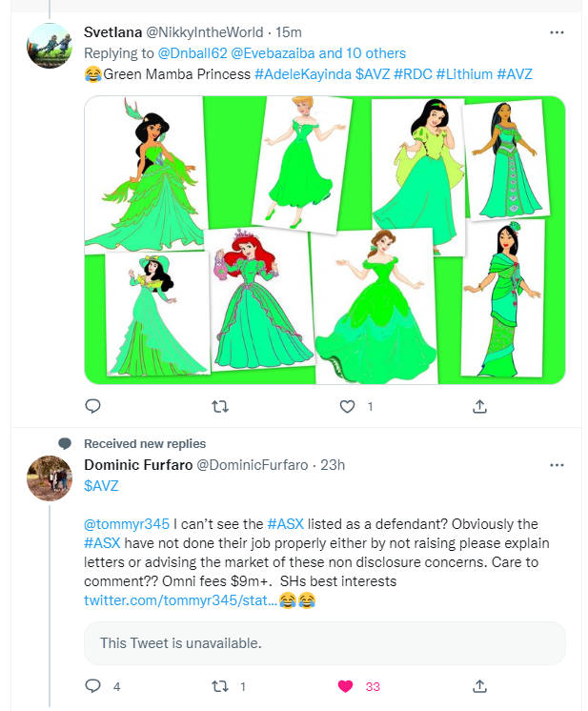Click the unavailable quoted tweet box
Image resolution: width=588 pixels, height=711 pixels.
(324, 643)
